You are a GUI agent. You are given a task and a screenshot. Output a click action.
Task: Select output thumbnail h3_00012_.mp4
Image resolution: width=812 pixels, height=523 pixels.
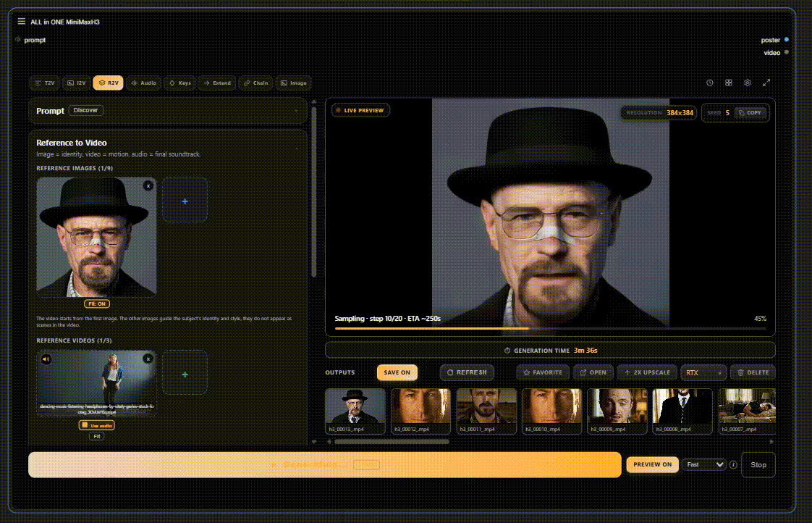(420, 411)
